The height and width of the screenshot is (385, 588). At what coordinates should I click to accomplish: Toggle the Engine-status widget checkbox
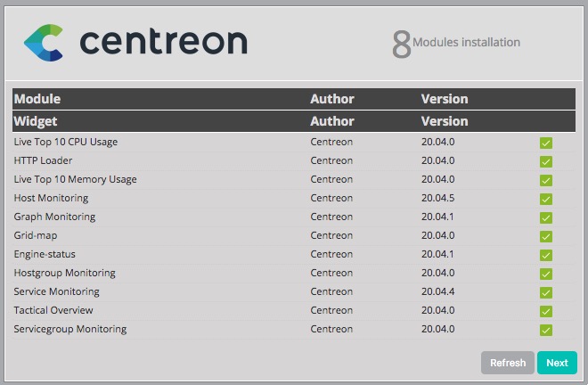click(546, 255)
